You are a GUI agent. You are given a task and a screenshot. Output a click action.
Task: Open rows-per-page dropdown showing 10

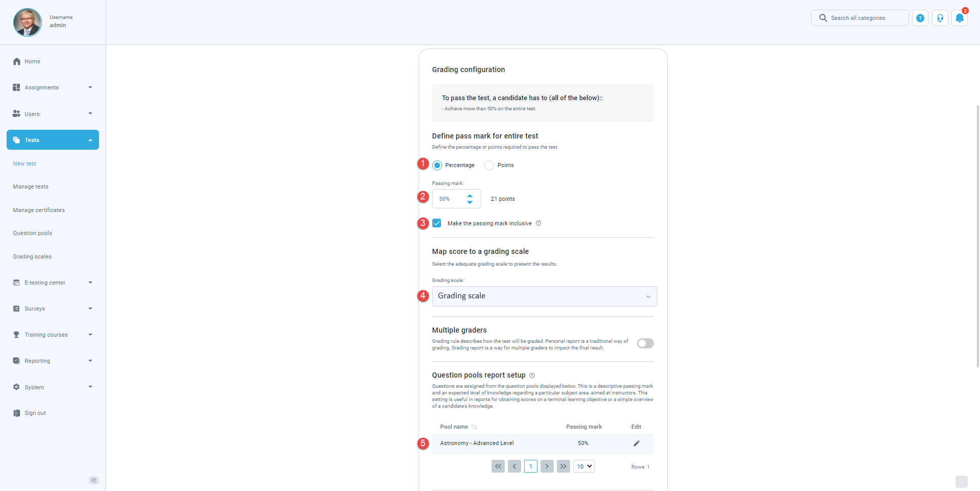pos(584,466)
